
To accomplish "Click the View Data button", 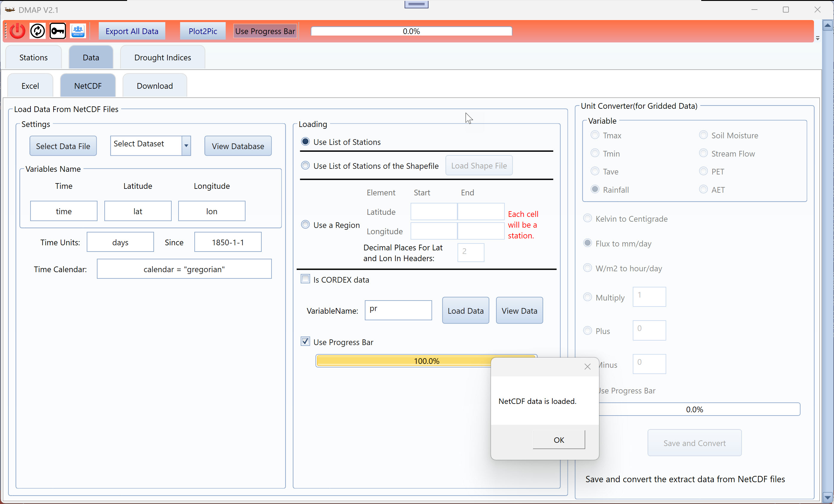I will click(519, 310).
